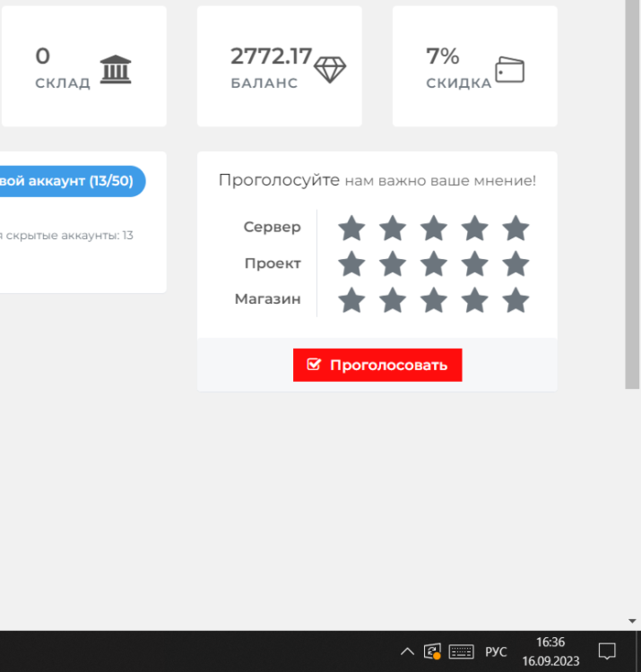Rate Сервер with five stars
Viewport: 641px width, 672px height.
coord(515,228)
